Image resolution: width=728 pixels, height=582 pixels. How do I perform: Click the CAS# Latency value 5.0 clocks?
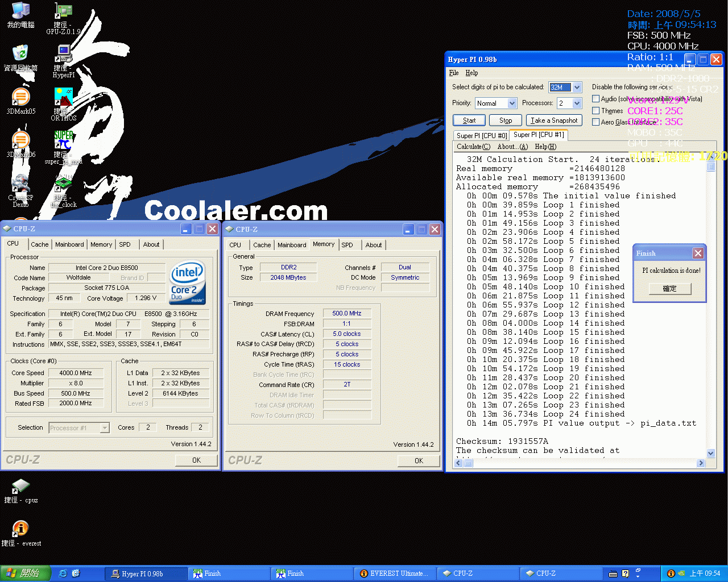pyautogui.click(x=347, y=334)
